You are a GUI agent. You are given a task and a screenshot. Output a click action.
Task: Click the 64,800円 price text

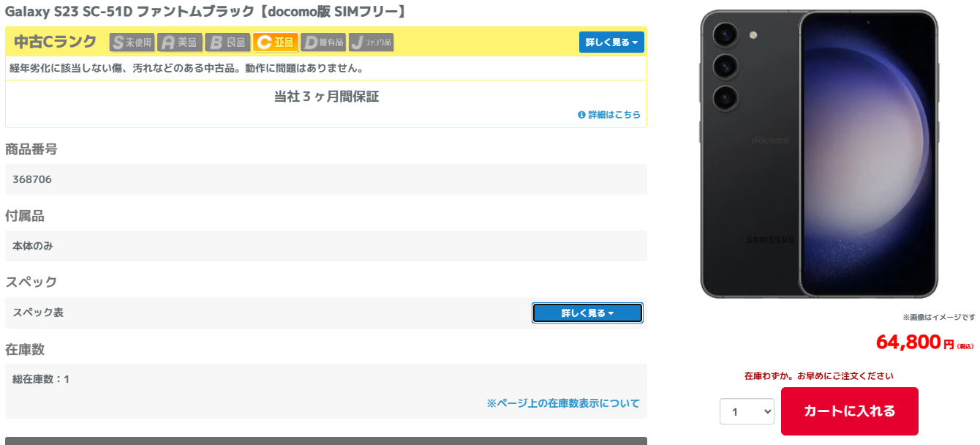(x=925, y=342)
